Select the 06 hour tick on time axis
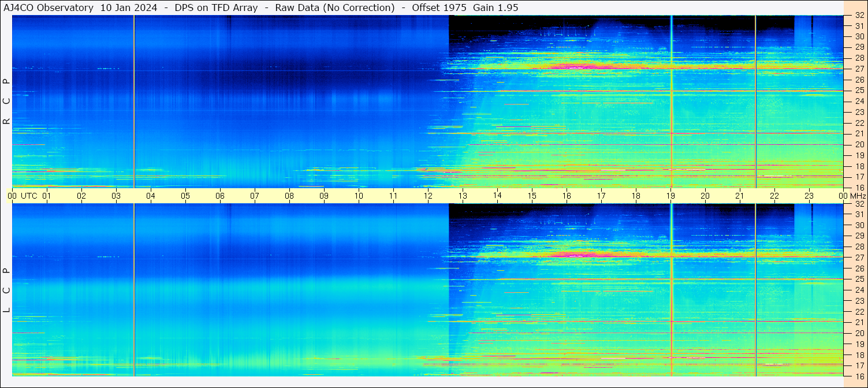 pyautogui.click(x=220, y=196)
